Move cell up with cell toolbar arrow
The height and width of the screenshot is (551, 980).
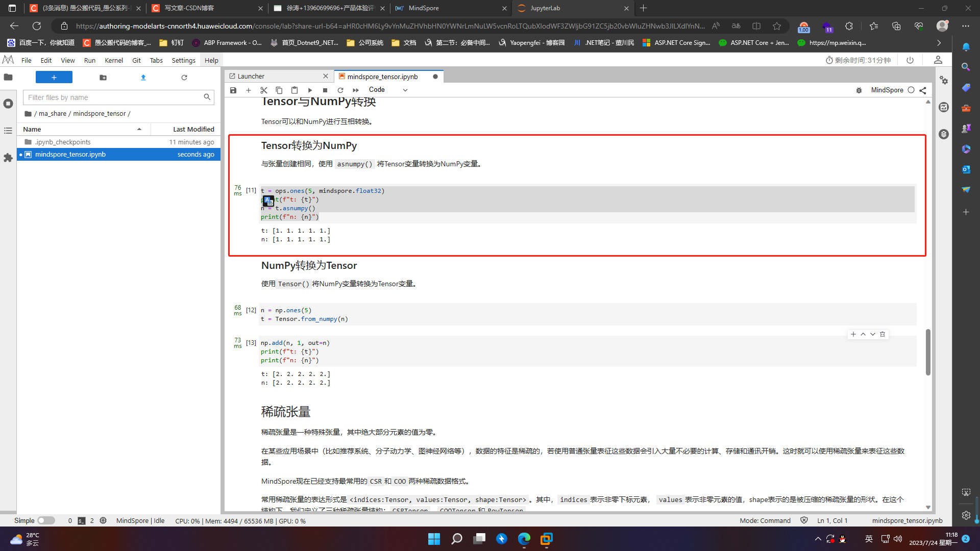tap(863, 335)
